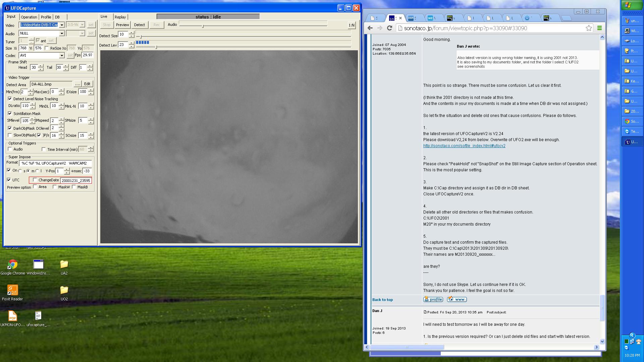
Task: Open Google Chrome desktop shortcut
Action: [x=12, y=265]
